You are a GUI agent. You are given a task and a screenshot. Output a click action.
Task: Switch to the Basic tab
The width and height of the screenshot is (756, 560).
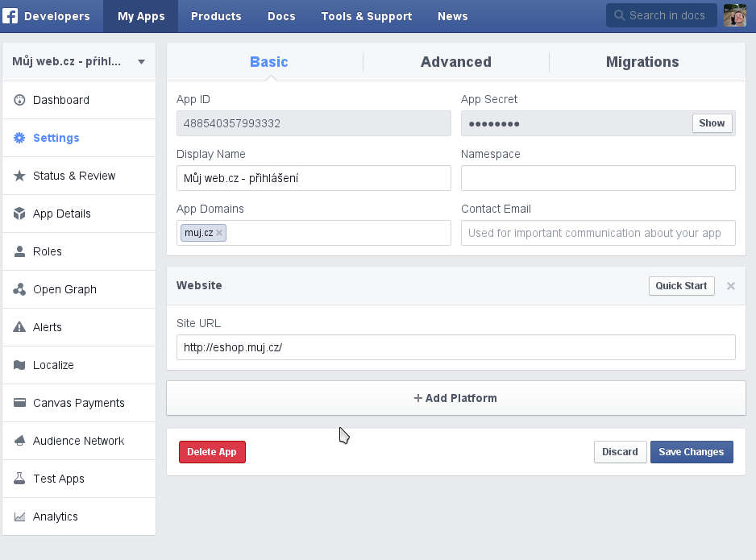[269, 62]
